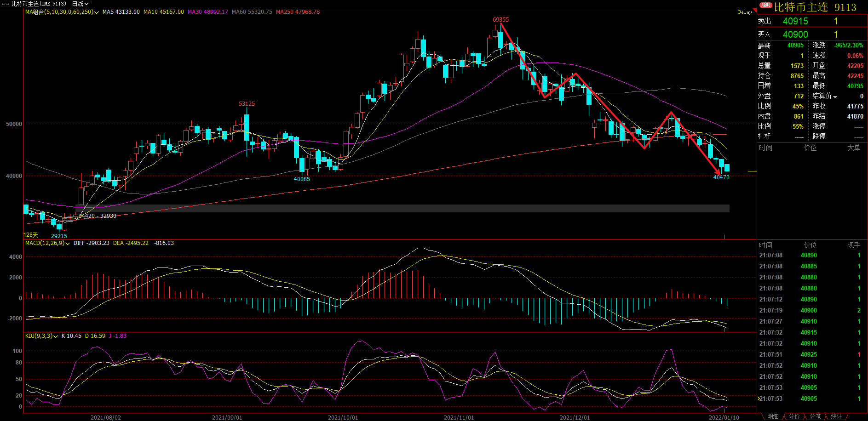Click the link chain icon beside 比特币主连
868x421 pixels.
pos(6,4)
